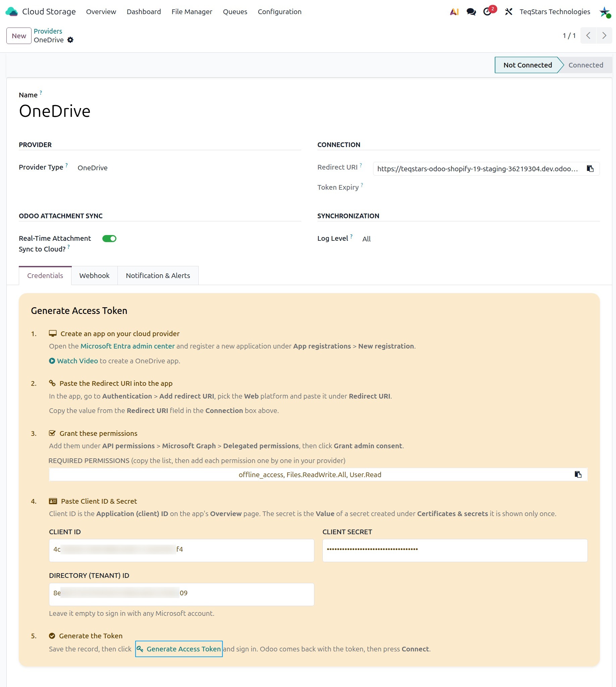Click the OneDrive name field
The image size is (616, 687).
click(55, 111)
